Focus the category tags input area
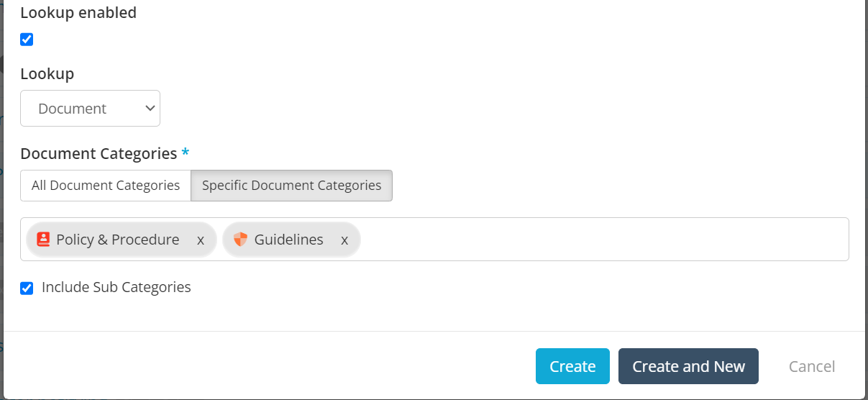 tap(604, 240)
